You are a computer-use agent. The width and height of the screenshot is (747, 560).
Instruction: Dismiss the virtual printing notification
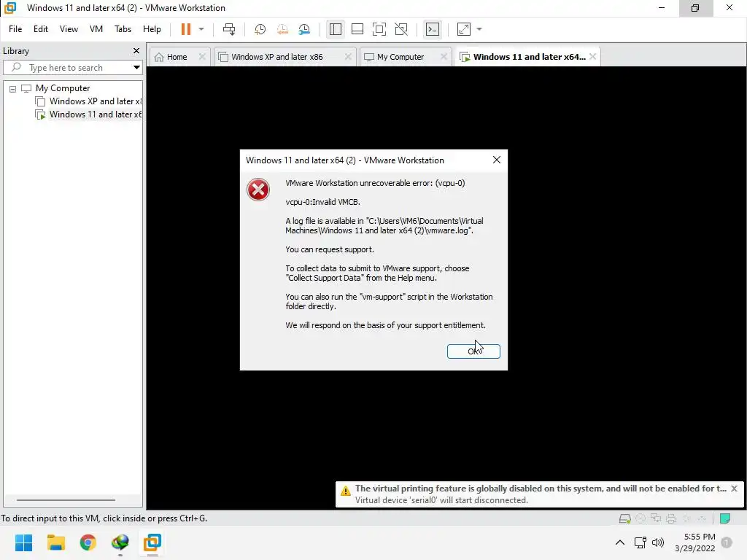(x=734, y=489)
